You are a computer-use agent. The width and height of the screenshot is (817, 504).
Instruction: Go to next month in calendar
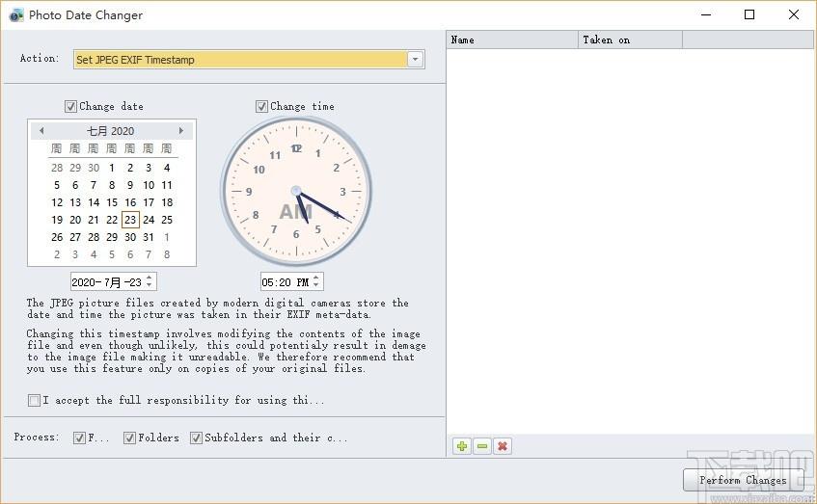click(x=180, y=131)
